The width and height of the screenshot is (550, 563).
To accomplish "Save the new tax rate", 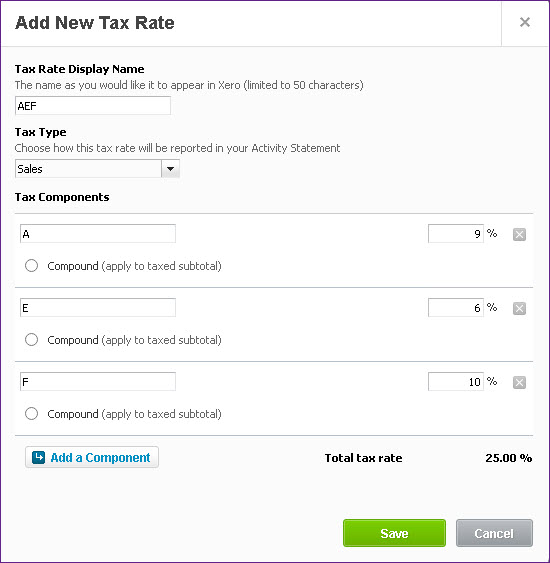I will click(x=394, y=533).
